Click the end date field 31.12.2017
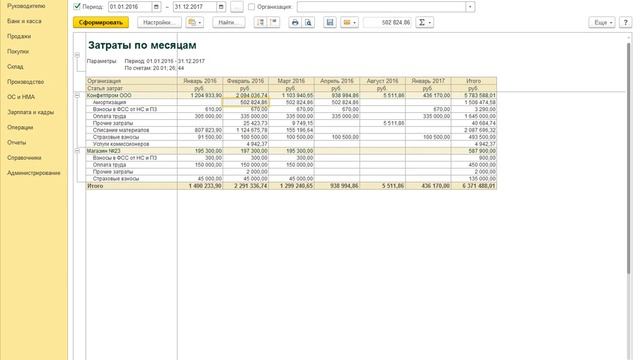The height and width of the screenshot is (360, 640). (x=195, y=7)
